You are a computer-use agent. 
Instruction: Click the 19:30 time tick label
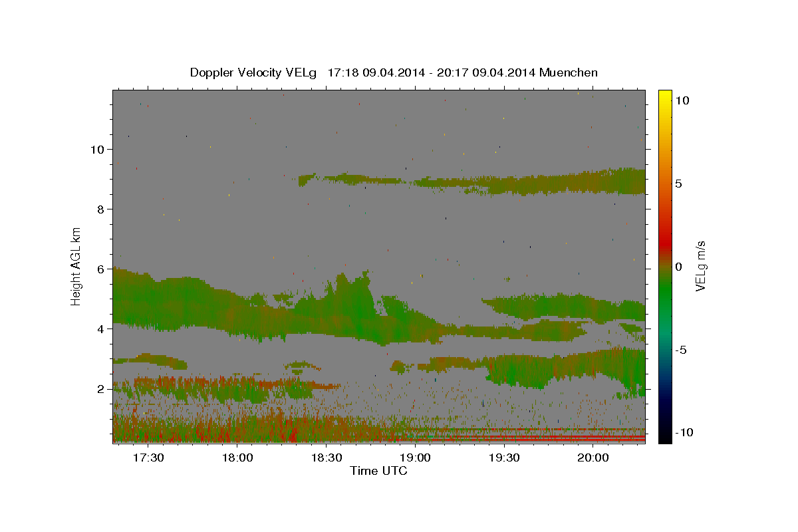coord(503,458)
